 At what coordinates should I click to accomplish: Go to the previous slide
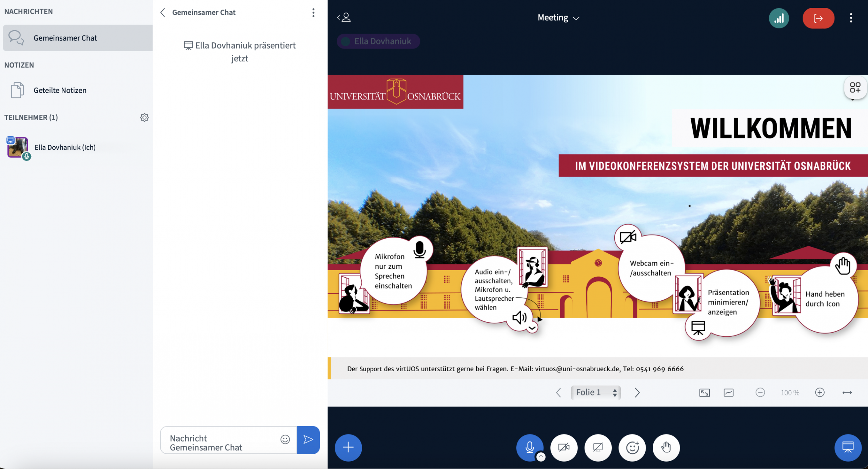(558, 393)
